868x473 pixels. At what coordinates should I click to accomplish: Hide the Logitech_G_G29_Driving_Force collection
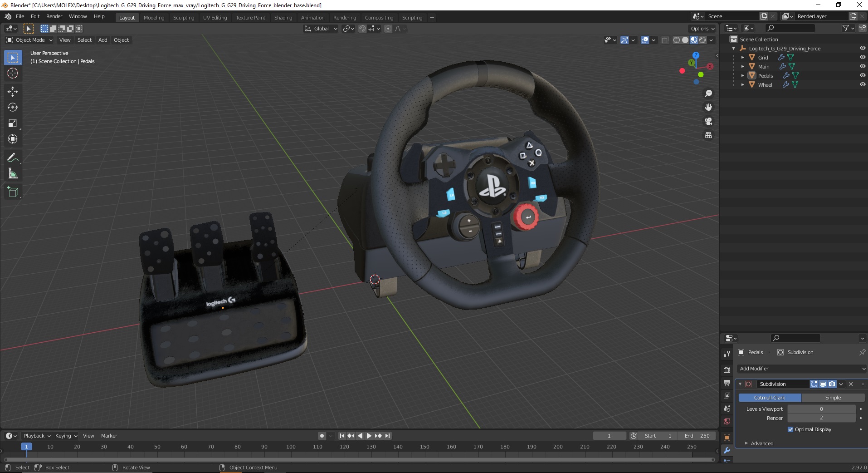click(863, 49)
